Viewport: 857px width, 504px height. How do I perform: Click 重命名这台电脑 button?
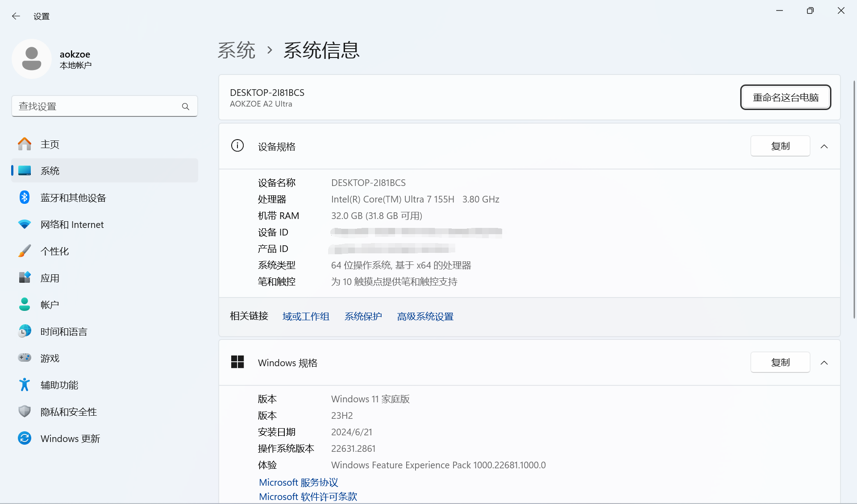(786, 97)
